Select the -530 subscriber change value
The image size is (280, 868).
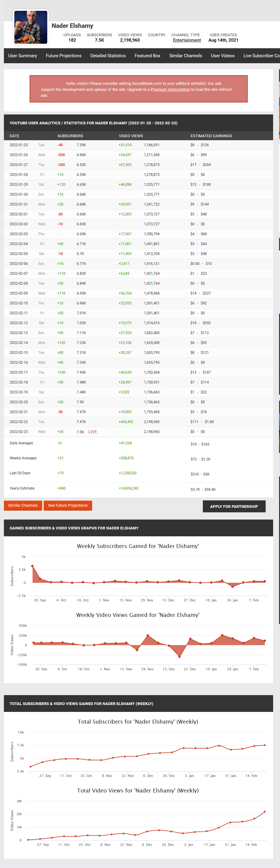pyautogui.click(x=61, y=155)
